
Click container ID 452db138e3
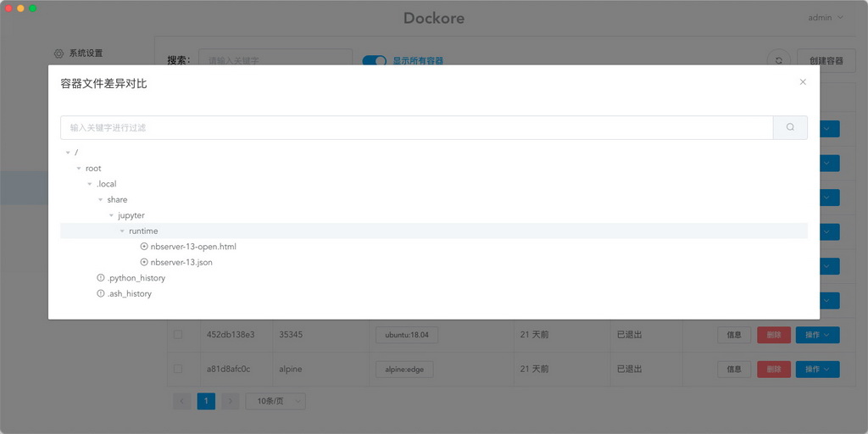231,335
